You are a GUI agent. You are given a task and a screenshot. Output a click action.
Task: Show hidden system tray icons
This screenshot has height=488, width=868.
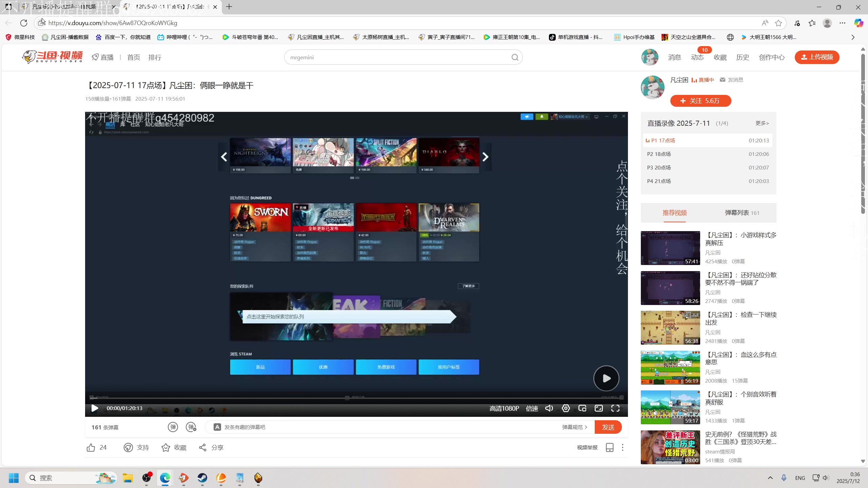coord(770,478)
